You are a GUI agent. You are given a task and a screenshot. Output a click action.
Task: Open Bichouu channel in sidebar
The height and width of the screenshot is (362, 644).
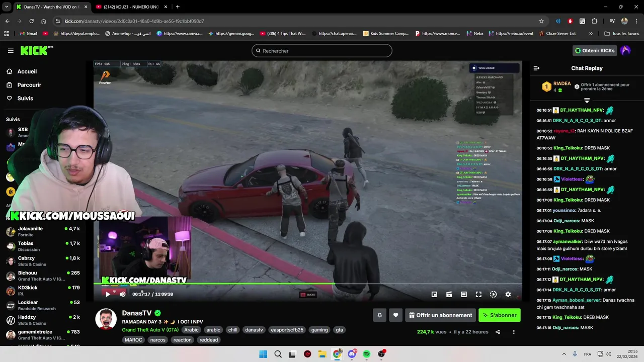[x=43, y=276]
